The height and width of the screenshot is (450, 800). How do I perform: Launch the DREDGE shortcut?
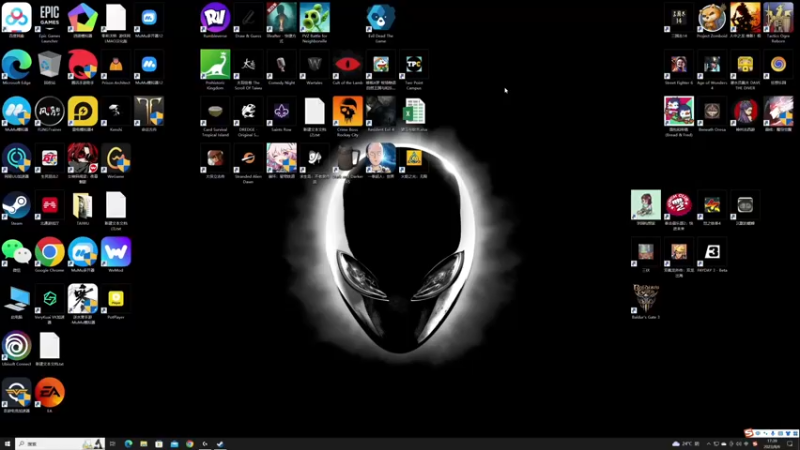[248, 117]
